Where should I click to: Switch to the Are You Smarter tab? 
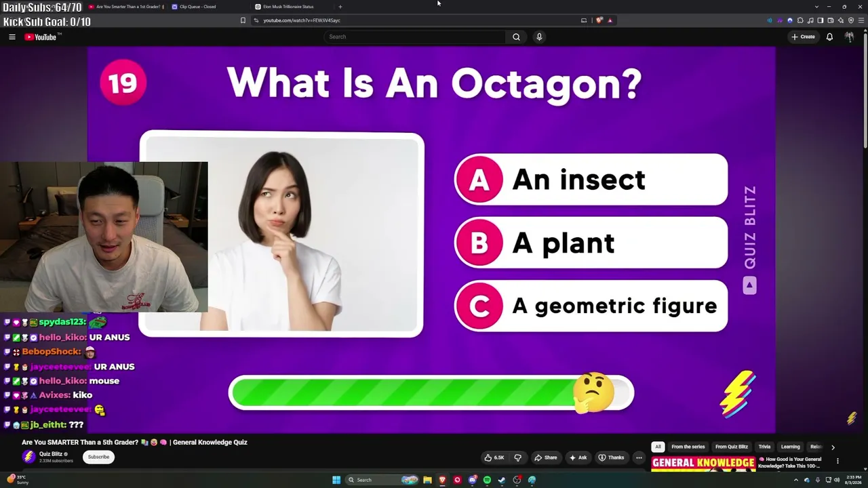(126, 7)
